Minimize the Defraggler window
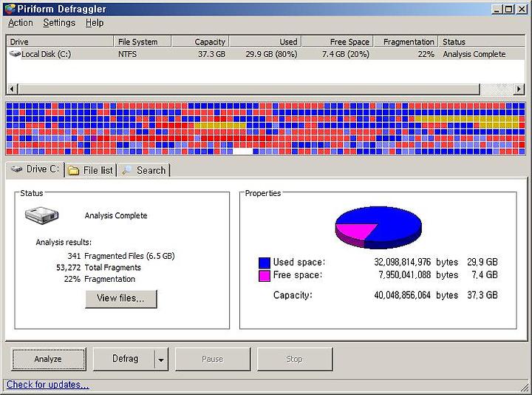 coord(497,9)
